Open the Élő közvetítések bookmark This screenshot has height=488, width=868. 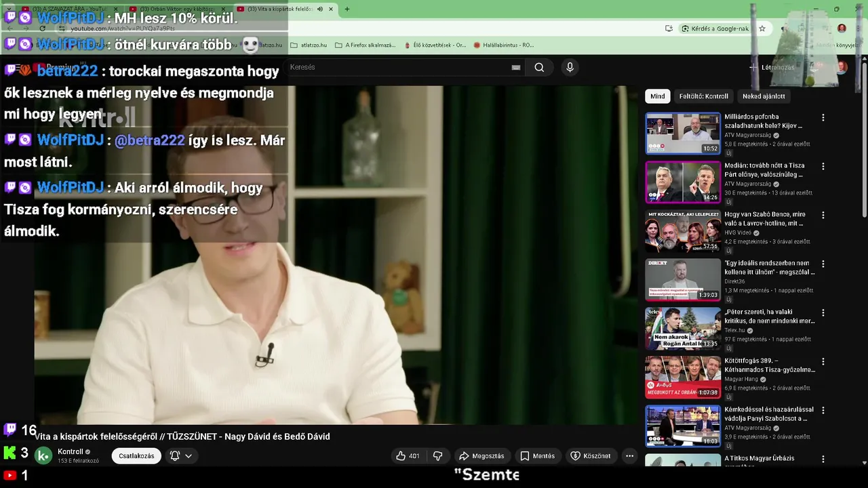pos(434,45)
